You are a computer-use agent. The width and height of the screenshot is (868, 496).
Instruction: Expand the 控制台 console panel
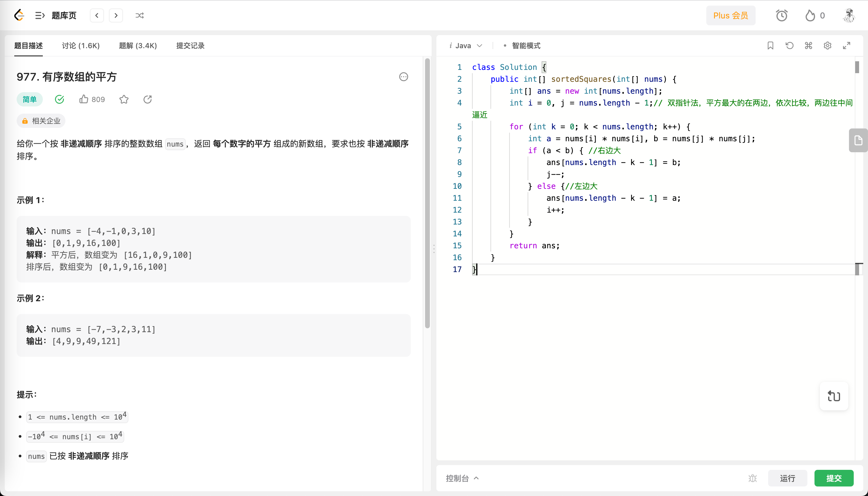pos(462,478)
